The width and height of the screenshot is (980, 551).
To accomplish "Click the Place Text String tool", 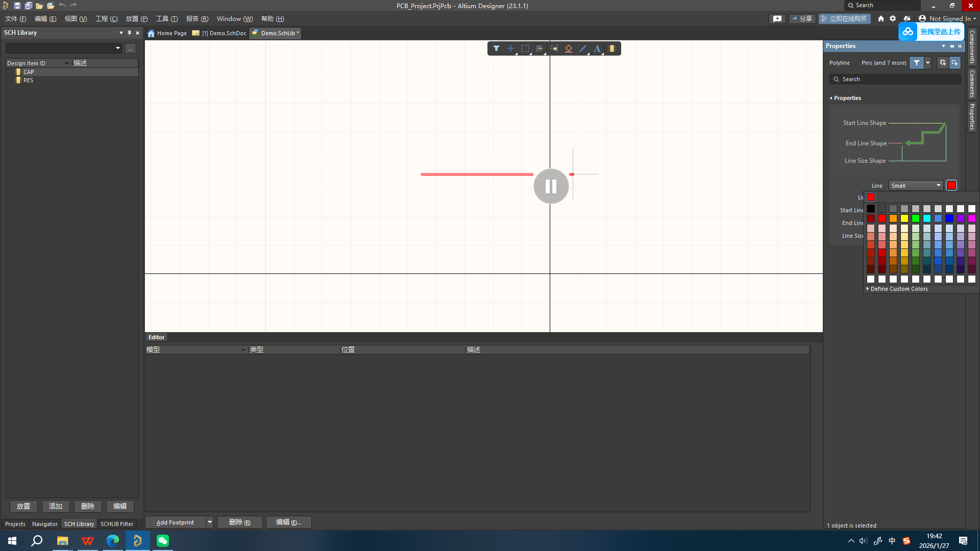I will pos(597,48).
